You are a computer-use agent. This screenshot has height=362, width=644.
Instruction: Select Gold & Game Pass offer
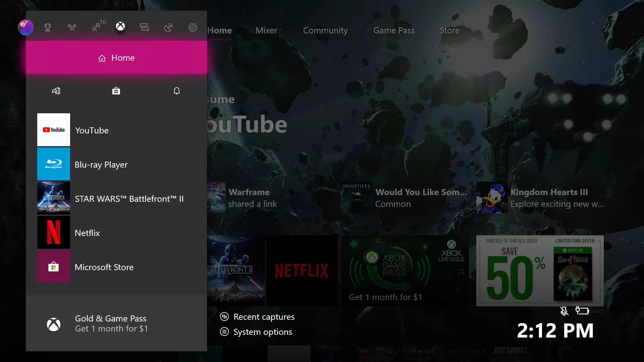116,324
